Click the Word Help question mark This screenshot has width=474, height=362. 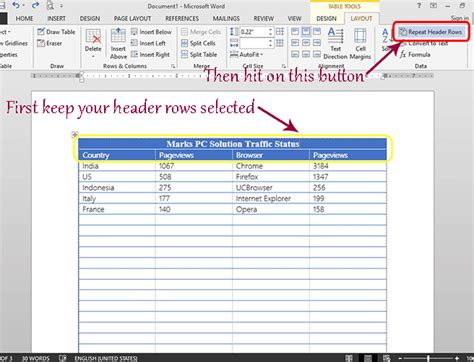pyautogui.click(x=419, y=6)
